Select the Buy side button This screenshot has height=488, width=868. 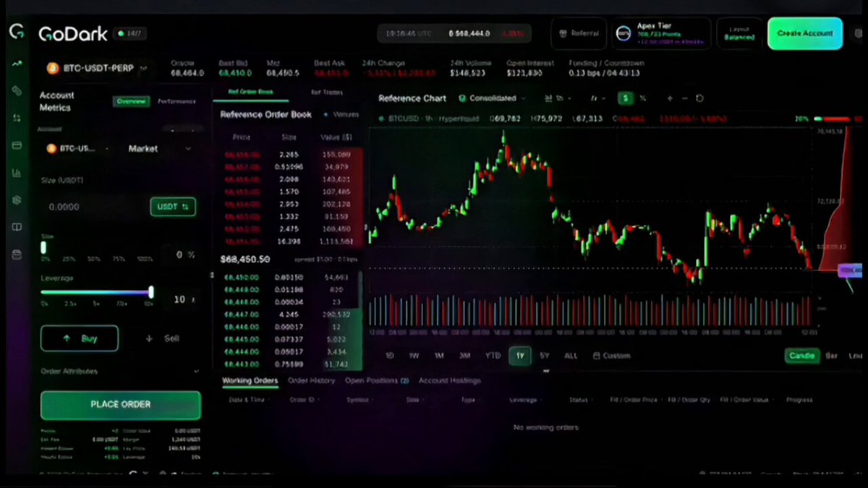80,338
